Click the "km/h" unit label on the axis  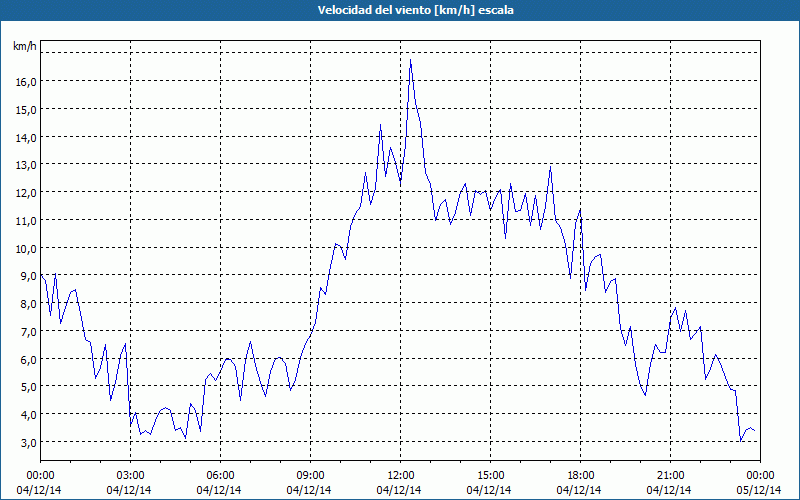click(24, 46)
